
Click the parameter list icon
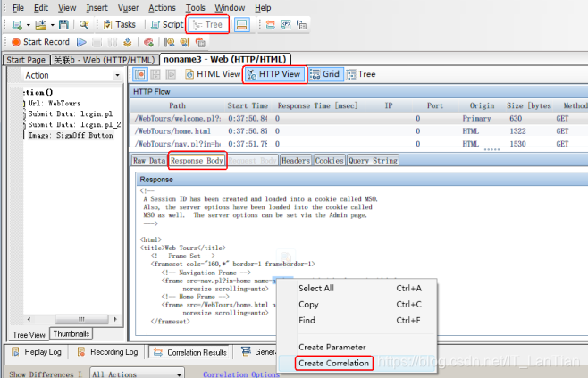coord(286,25)
